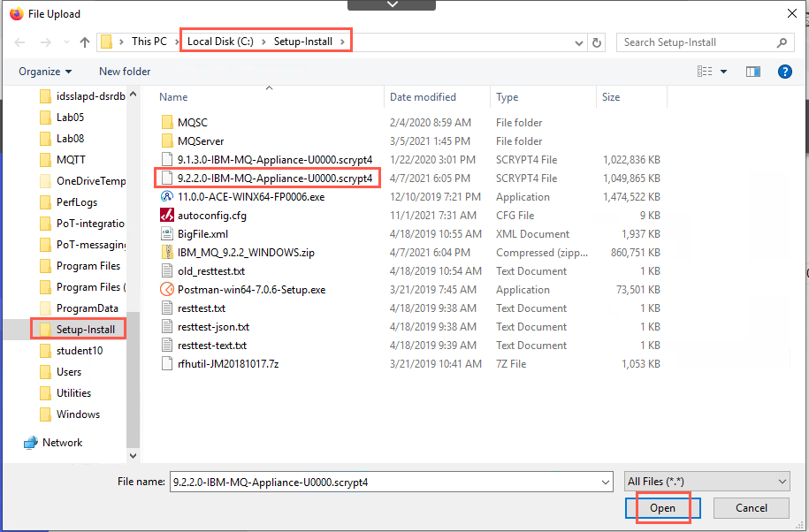Image resolution: width=809 pixels, height=532 pixels.
Task: Click navigation pane scroll up arrow
Action: point(134,95)
